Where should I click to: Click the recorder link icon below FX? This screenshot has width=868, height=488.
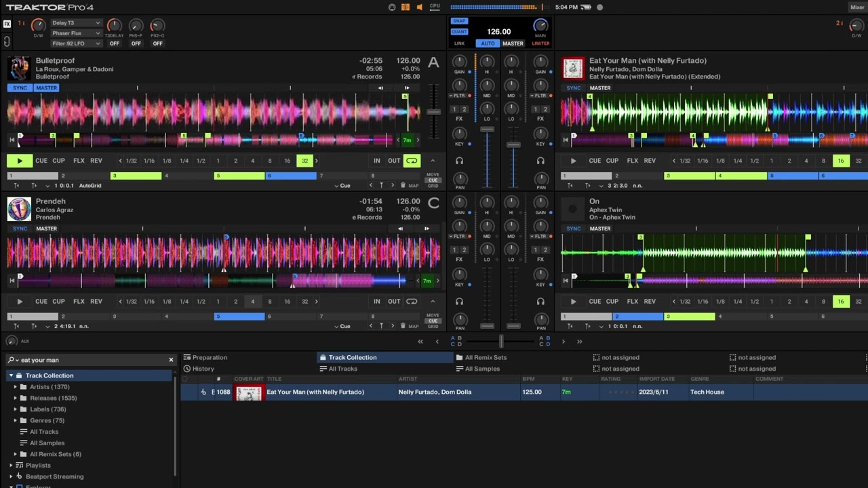coord(7,41)
